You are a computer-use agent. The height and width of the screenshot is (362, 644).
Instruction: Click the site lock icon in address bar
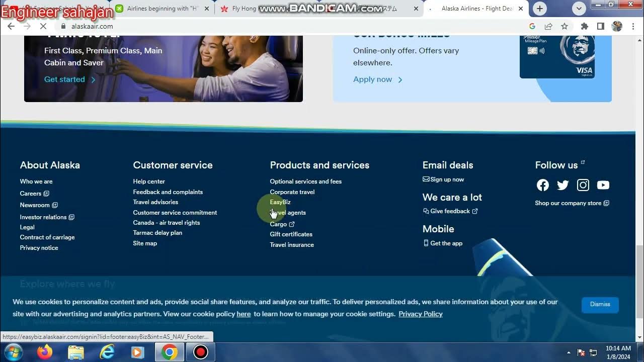[63, 26]
